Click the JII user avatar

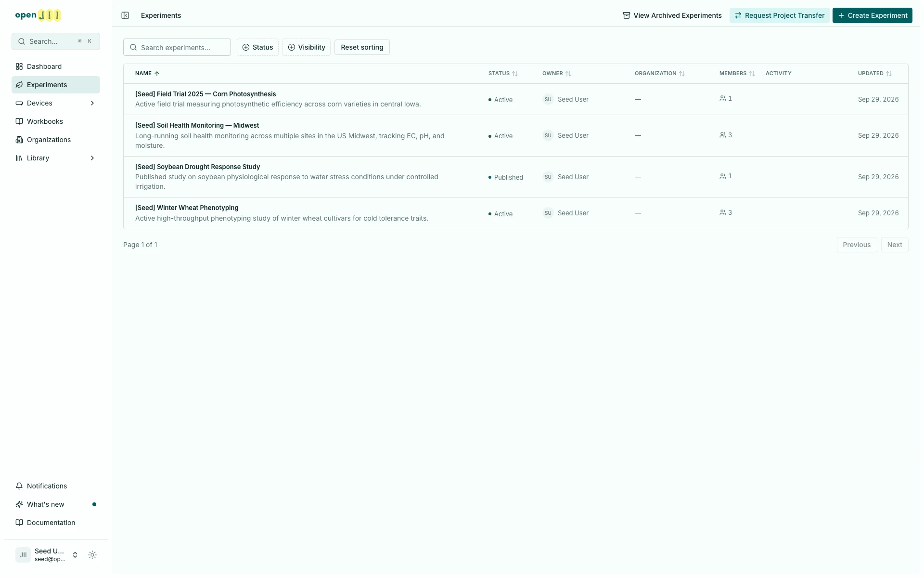[x=23, y=555]
